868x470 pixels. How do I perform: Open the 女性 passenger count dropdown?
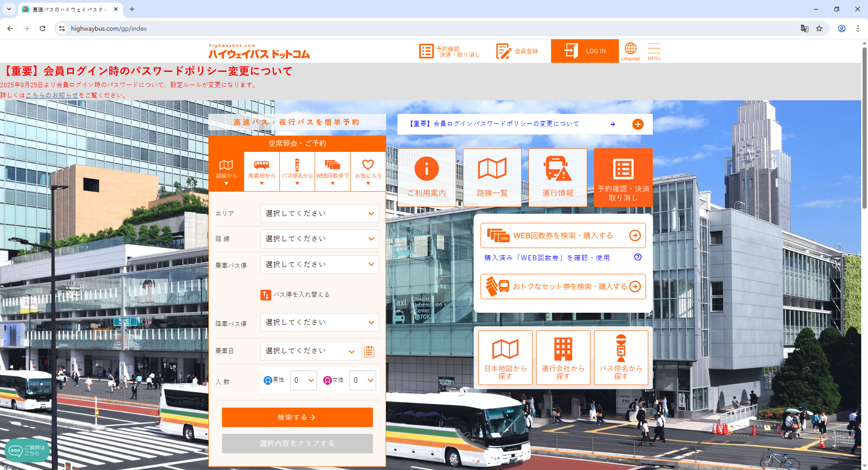(x=363, y=381)
